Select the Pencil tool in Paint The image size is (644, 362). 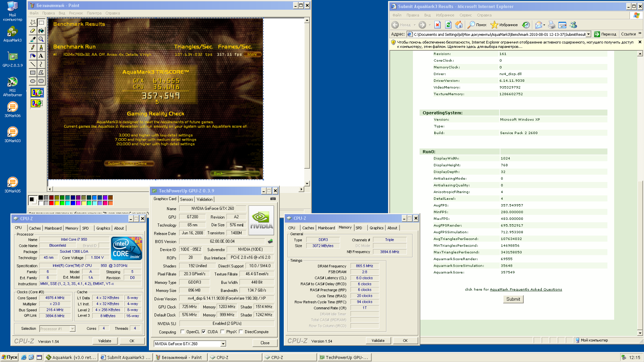click(x=33, y=48)
